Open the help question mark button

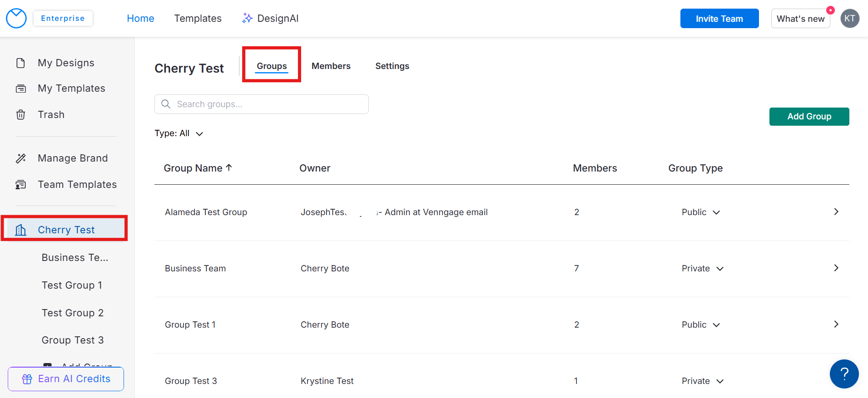point(844,374)
